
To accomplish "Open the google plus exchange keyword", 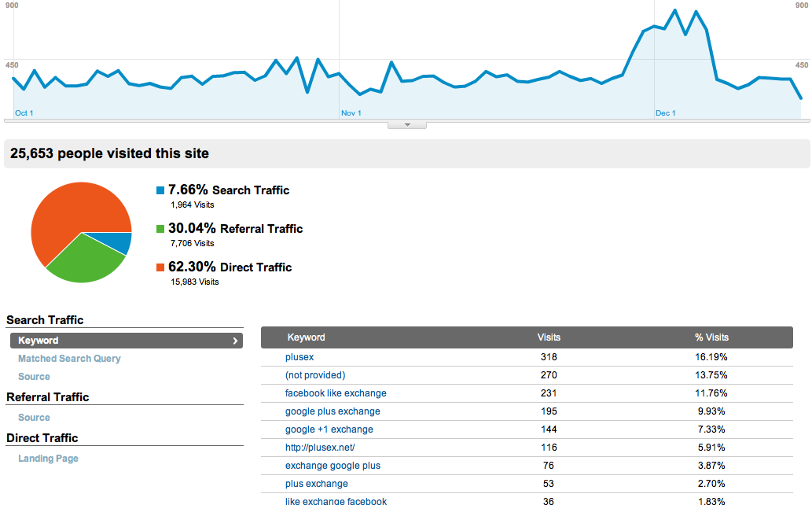I will point(333,411).
